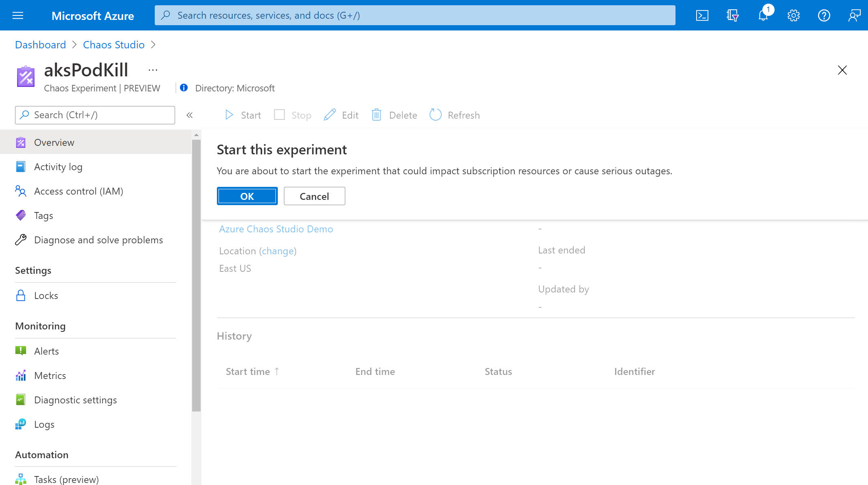Click OK to confirm starting experiment
The image size is (868, 485).
246,196
